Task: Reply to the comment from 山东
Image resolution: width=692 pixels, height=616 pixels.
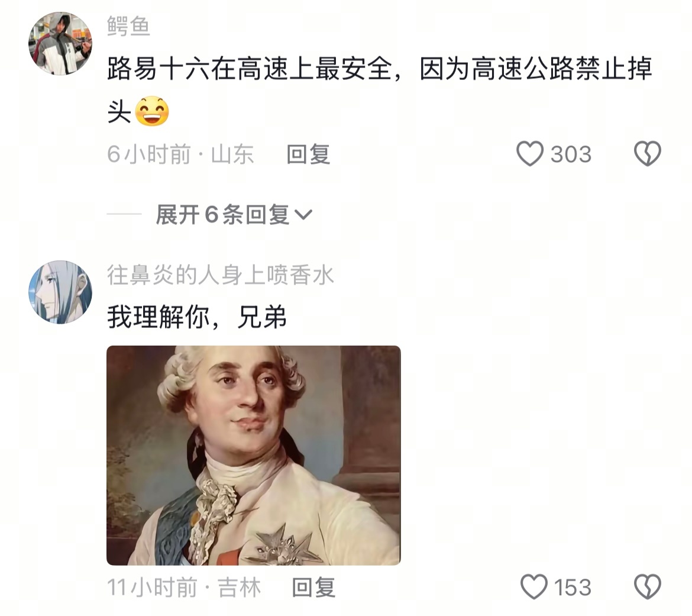Action: [x=308, y=154]
